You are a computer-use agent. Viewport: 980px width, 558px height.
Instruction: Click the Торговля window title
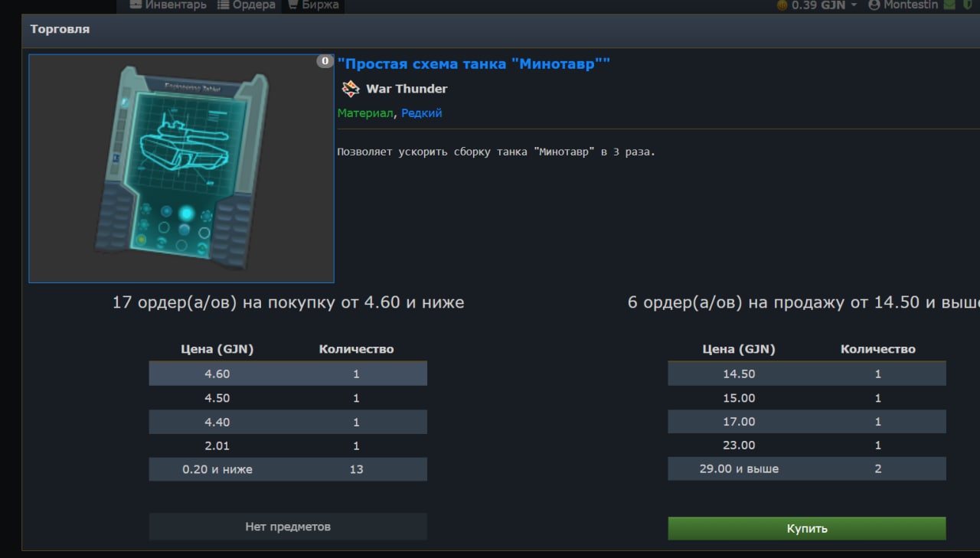point(60,29)
